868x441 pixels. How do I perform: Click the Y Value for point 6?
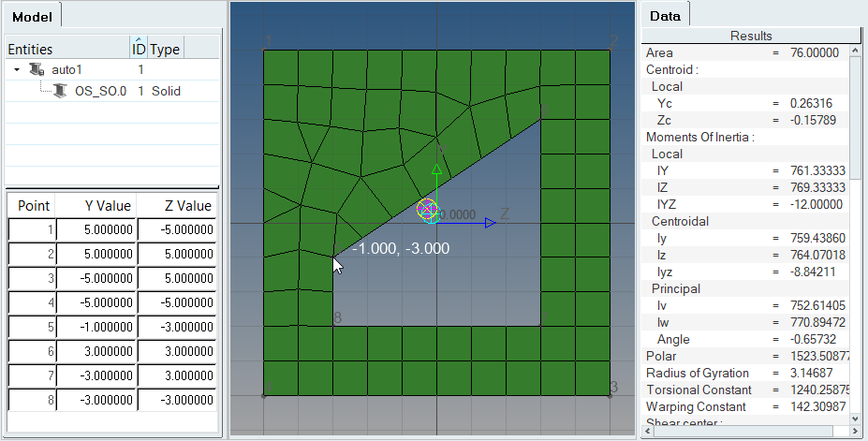pos(96,351)
